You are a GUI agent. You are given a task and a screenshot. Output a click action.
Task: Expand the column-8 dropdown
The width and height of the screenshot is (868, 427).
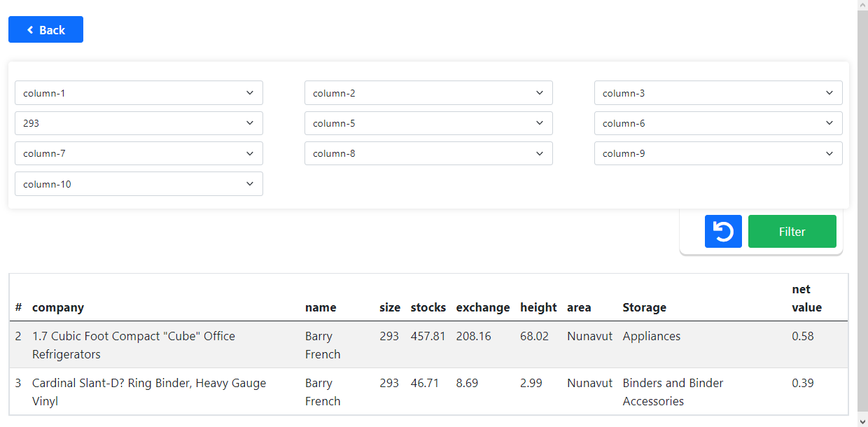click(x=428, y=153)
